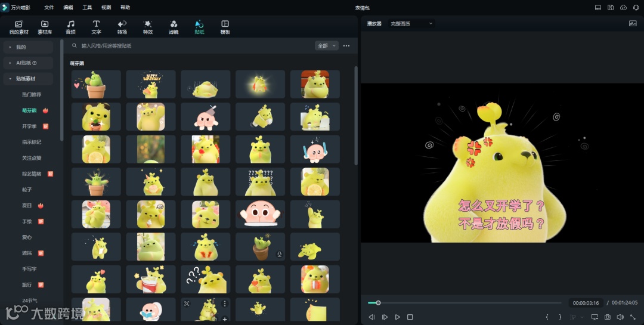Open the 素材库 stock library tab

tap(45, 27)
